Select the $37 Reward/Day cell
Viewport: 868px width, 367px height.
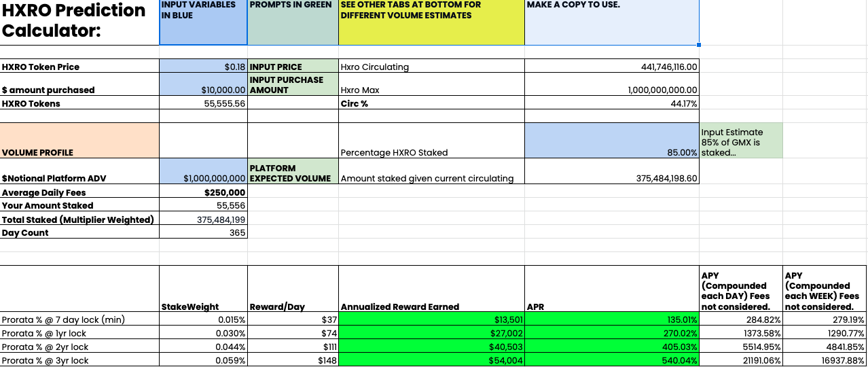(293, 319)
